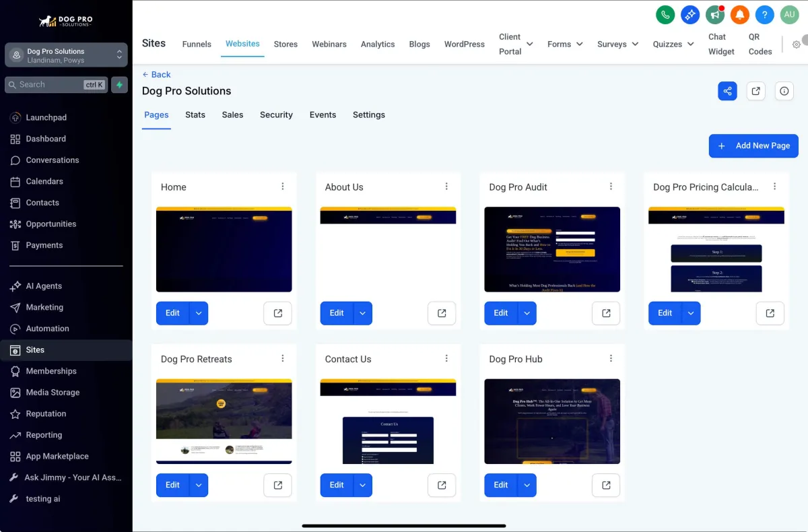Click Add New Page button

coord(753,145)
